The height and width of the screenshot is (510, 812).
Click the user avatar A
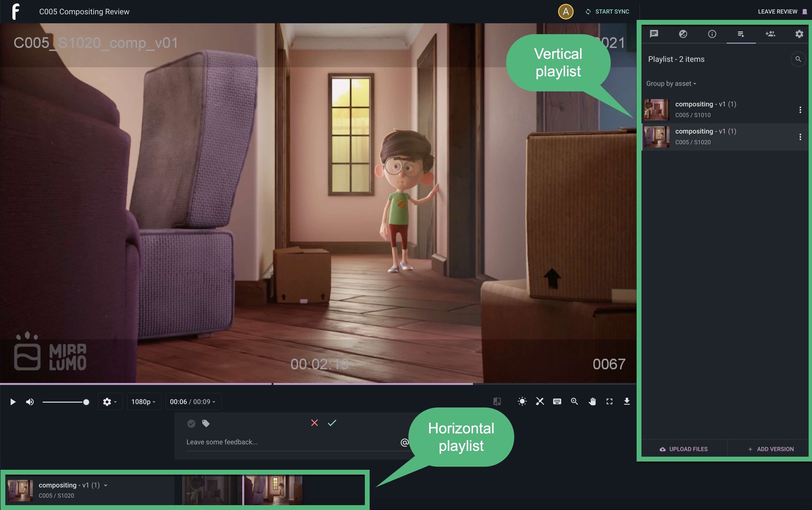pyautogui.click(x=566, y=11)
